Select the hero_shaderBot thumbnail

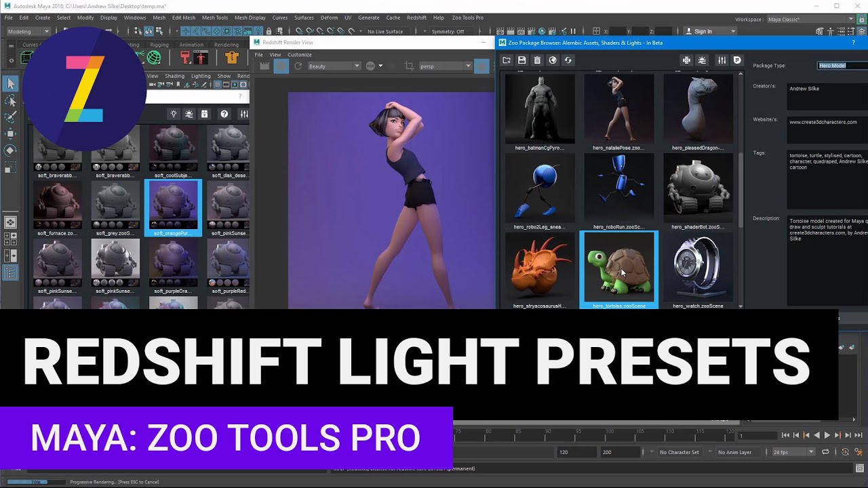click(x=698, y=188)
